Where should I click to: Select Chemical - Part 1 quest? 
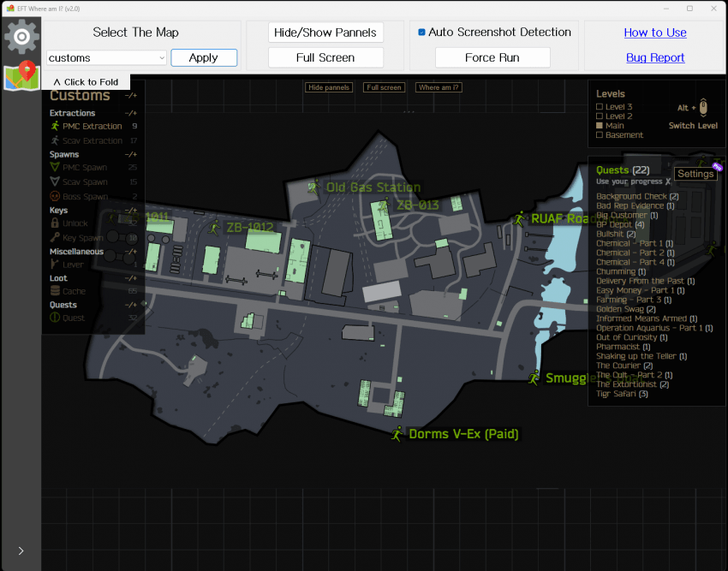(635, 243)
